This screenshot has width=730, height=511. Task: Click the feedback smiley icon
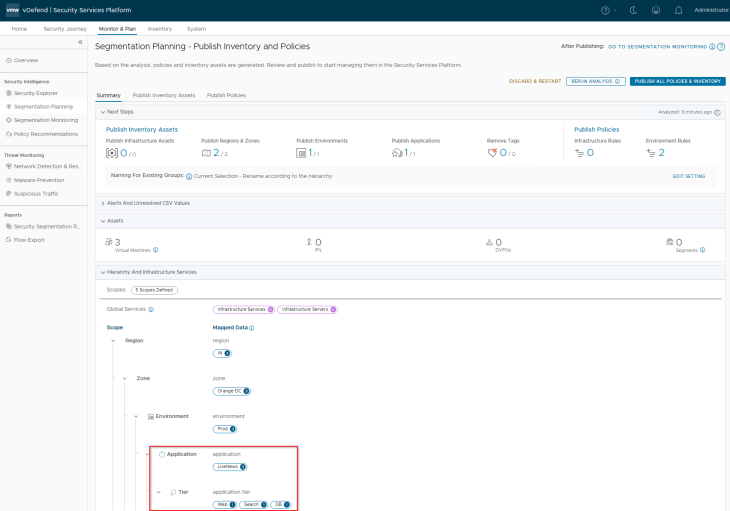(x=656, y=9)
